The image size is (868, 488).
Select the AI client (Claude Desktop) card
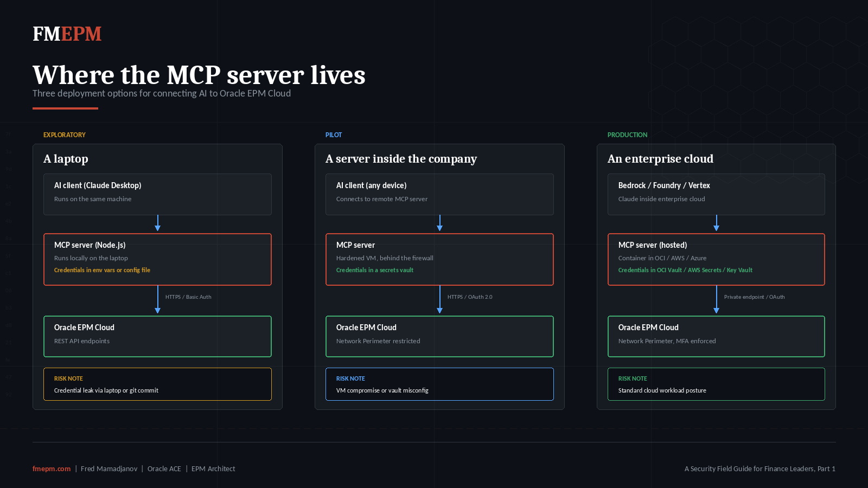pos(157,194)
